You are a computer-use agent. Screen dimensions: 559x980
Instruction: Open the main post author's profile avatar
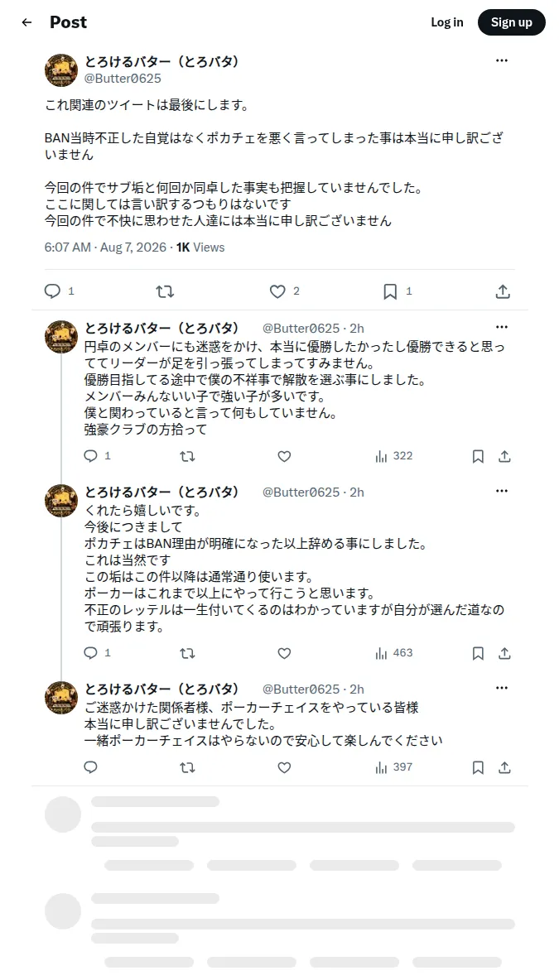tap(61, 70)
